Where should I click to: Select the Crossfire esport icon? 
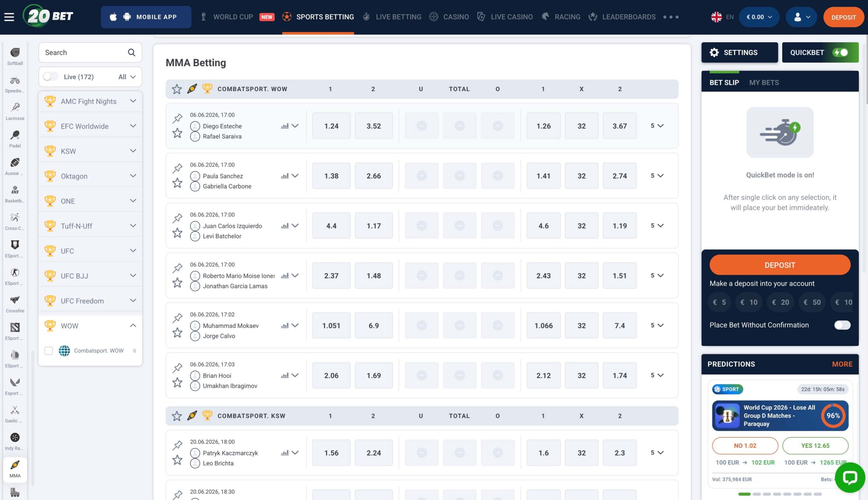click(x=15, y=304)
